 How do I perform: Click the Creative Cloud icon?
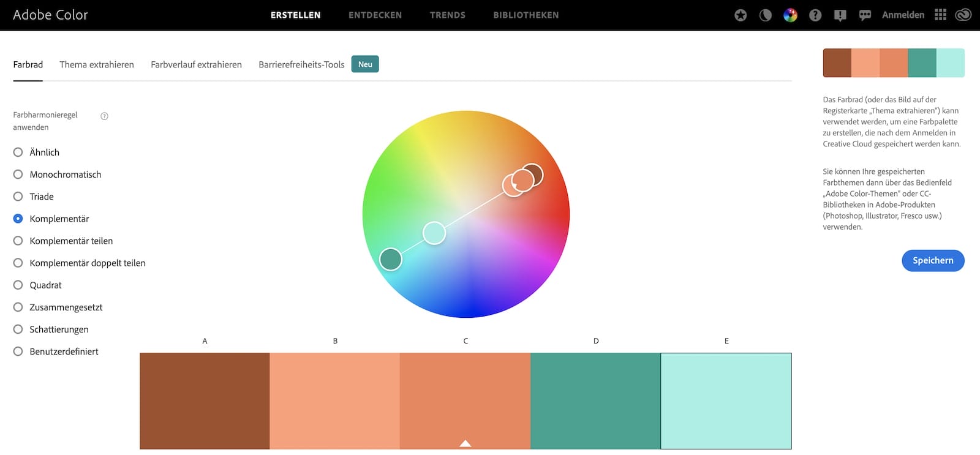tap(963, 15)
